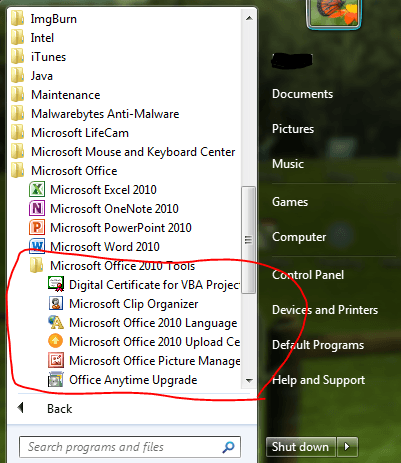
Task: Open Games from the Start menu
Action: click(x=290, y=202)
